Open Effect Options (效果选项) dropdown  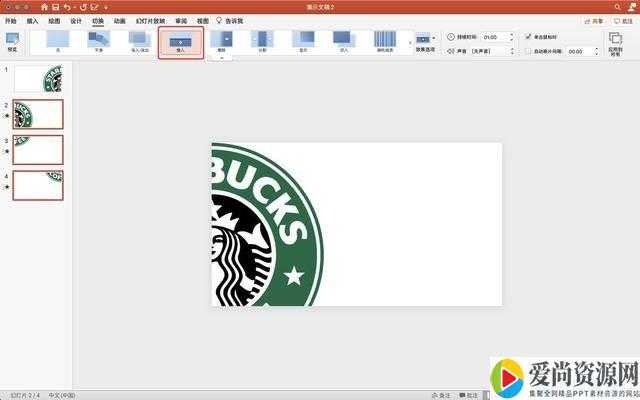pyautogui.click(x=425, y=41)
